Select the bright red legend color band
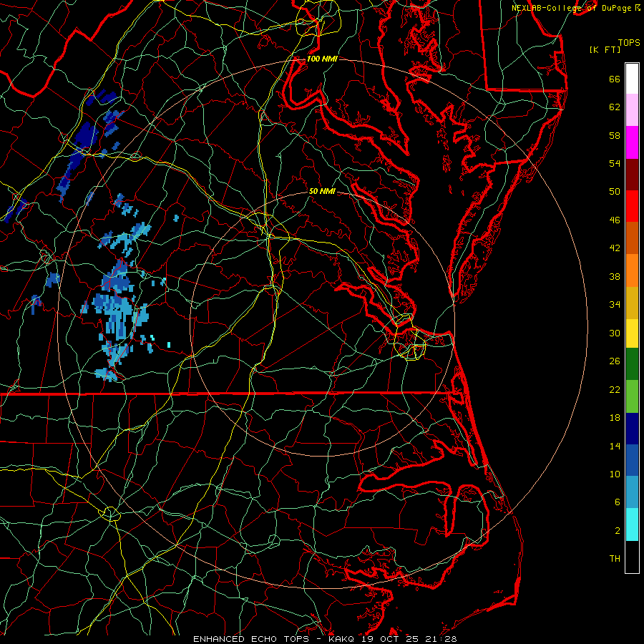 click(632, 206)
